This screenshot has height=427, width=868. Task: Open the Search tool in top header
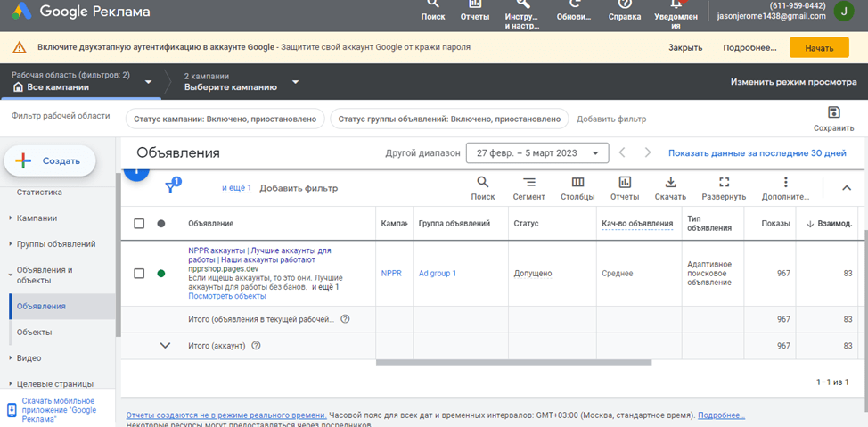point(433,10)
